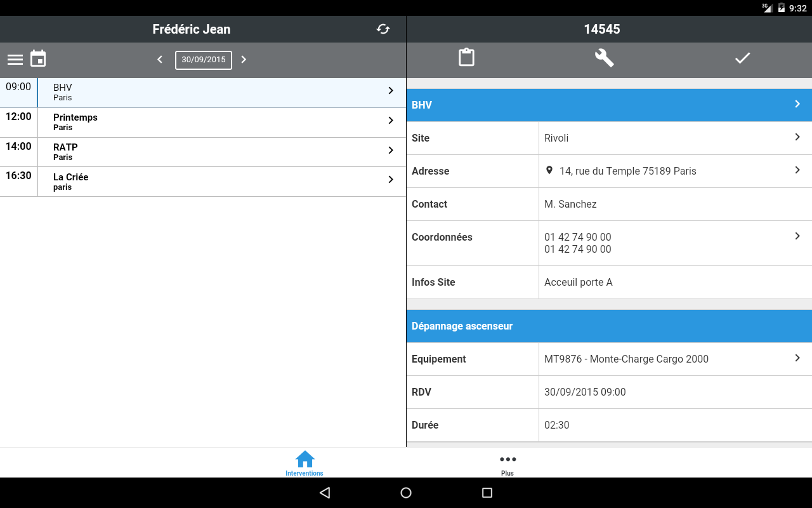Open the 16:30 La Criée intervention
This screenshot has width=812, height=508.
[203, 182]
